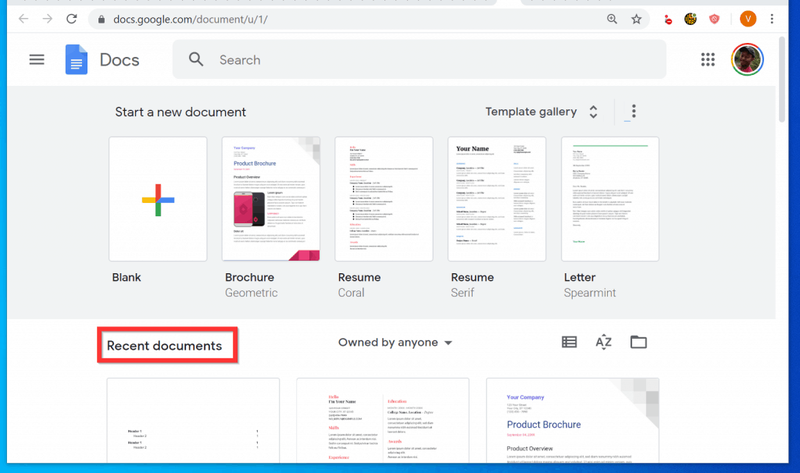
Task: Create a Blank document
Action: (158, 199)
